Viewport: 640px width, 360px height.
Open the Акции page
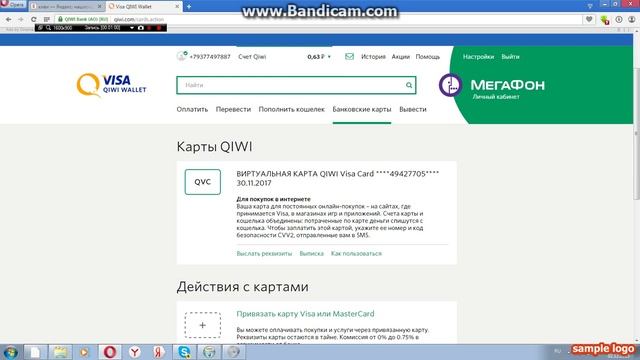(x=400, y=57)
